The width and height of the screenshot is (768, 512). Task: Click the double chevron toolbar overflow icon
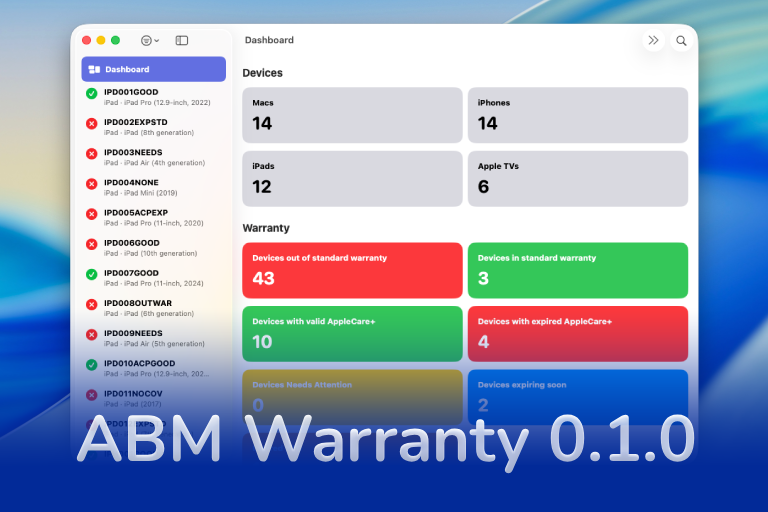[653, 41]
